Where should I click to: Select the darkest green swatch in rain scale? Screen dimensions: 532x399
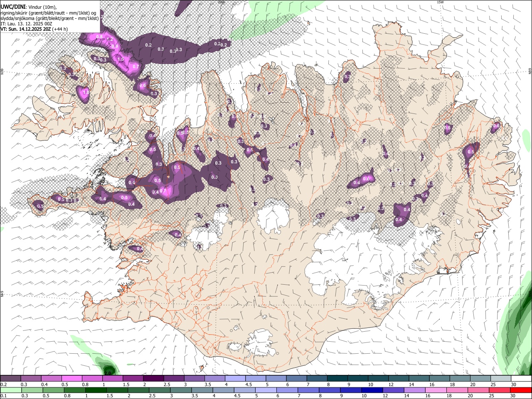(x=96, y=390)
